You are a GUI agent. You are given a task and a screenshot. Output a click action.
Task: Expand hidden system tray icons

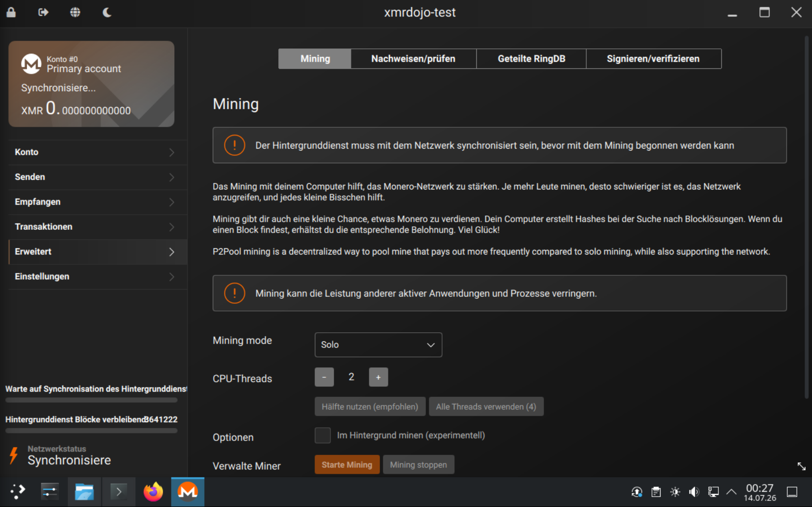(x=731, y=492)
